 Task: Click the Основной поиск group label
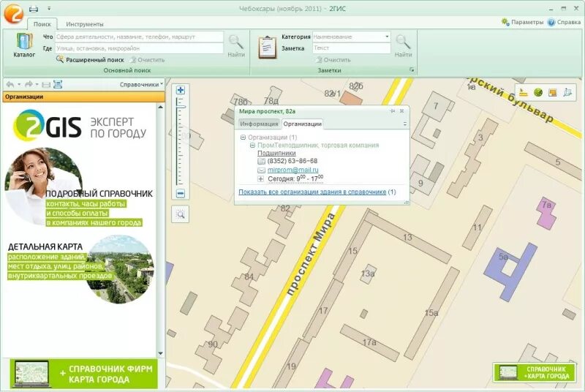pos(127,70)
